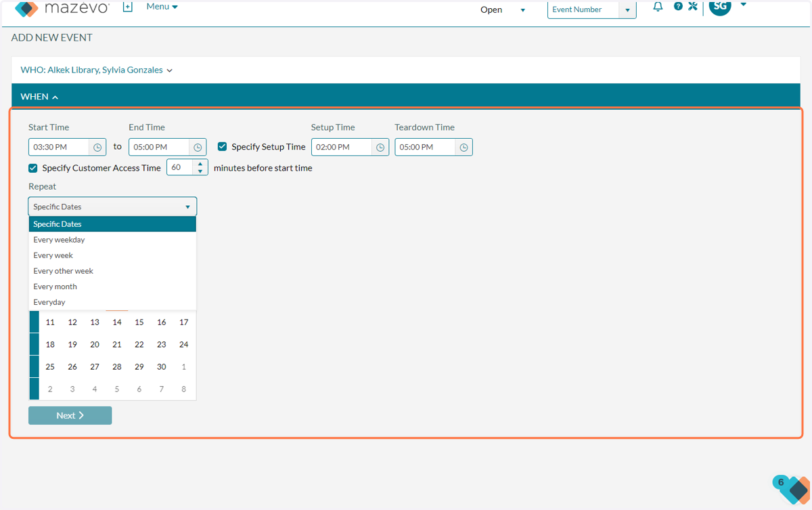Select the week row starting on 11

35,322
